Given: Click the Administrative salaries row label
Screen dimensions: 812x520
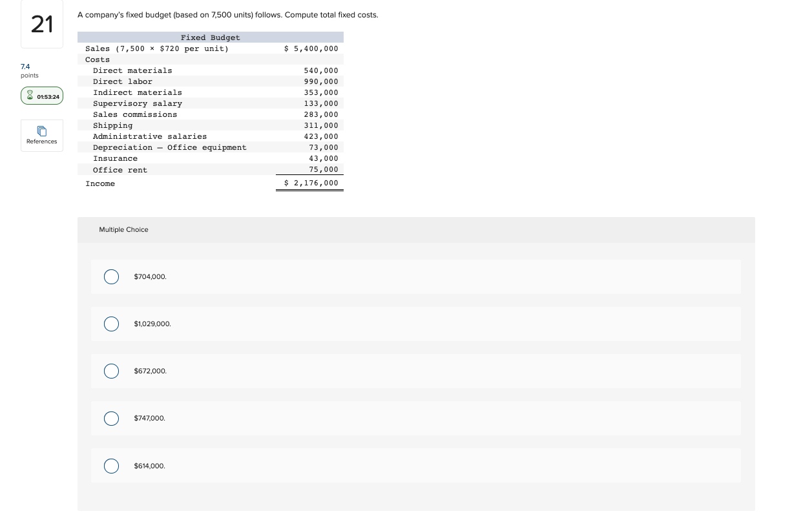Looking at the screenshot, I should coord(150,136).
